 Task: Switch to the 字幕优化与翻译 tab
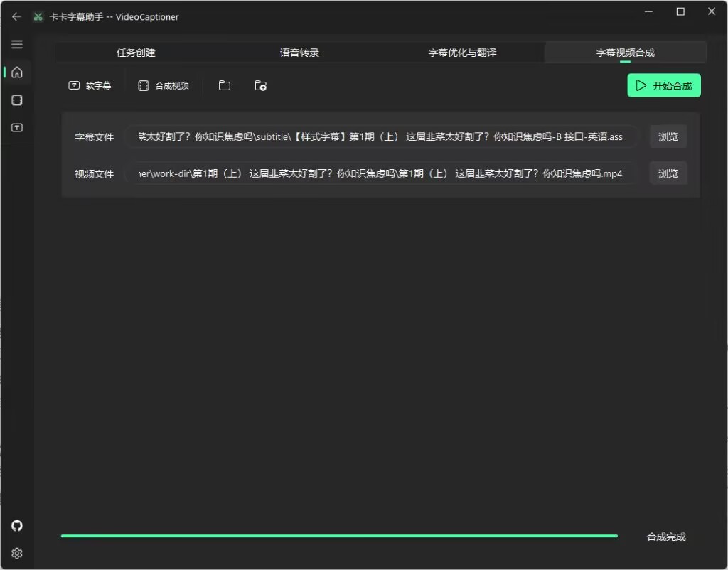click(x=462, y=52)
